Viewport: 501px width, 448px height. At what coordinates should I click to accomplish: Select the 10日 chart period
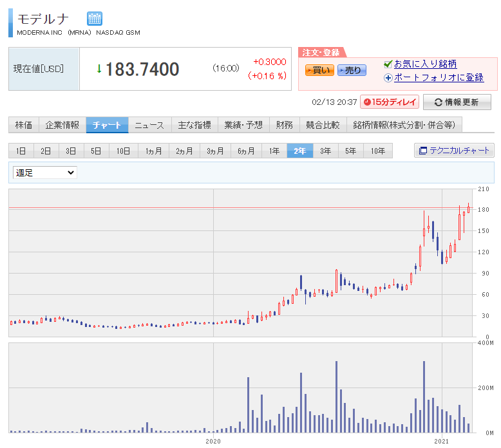tap(124, 151)
